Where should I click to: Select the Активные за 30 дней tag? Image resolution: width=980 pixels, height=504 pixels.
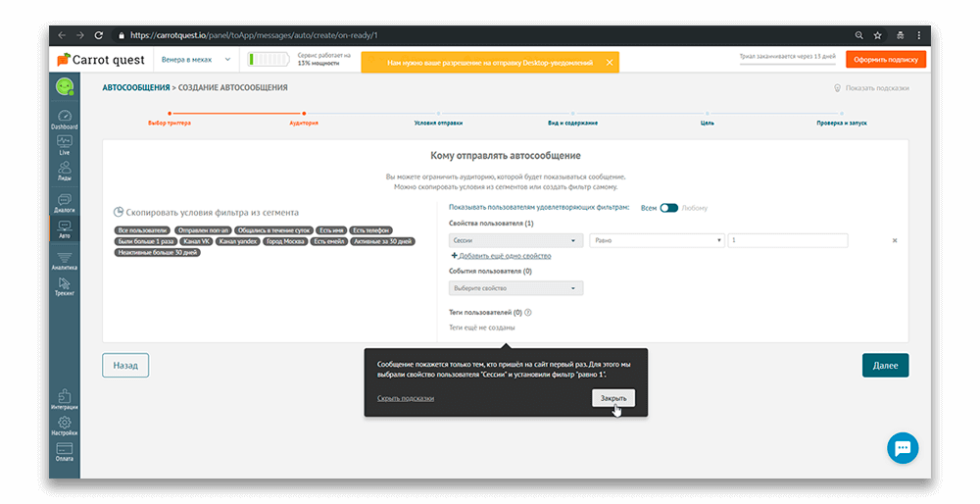pos(382,241)
